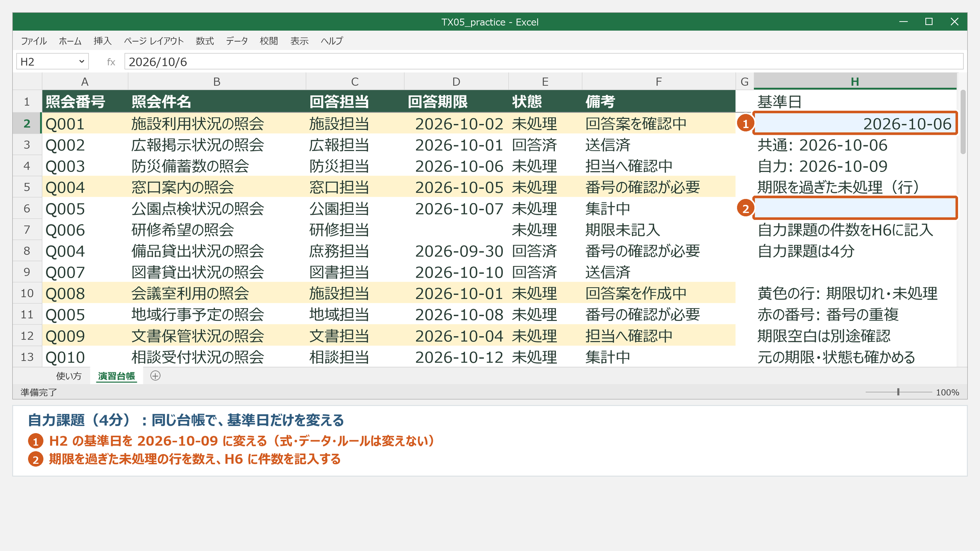Click the 照会番号 header cell

point(85,102)
